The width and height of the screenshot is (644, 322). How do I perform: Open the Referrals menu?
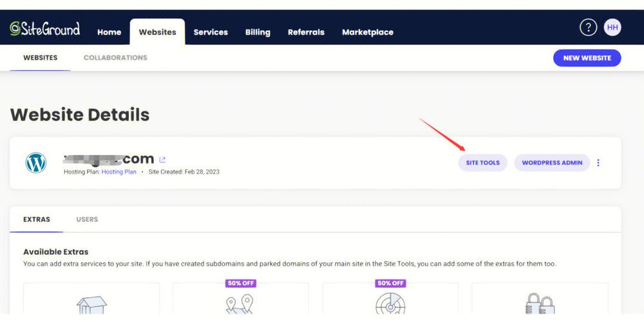pos(306,32)
